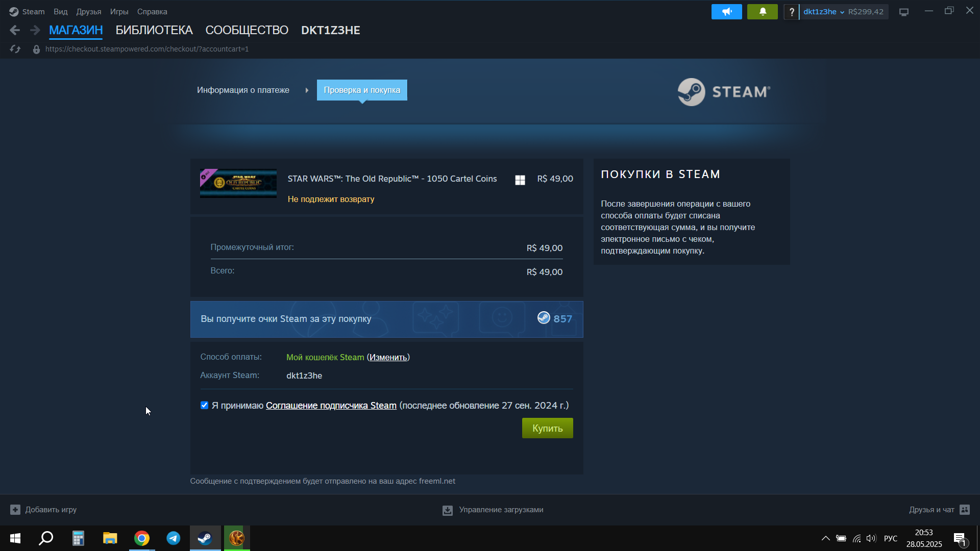Open the Windows Start menu
Viewport: 980px width, 551px height.
tap(15, 538)
